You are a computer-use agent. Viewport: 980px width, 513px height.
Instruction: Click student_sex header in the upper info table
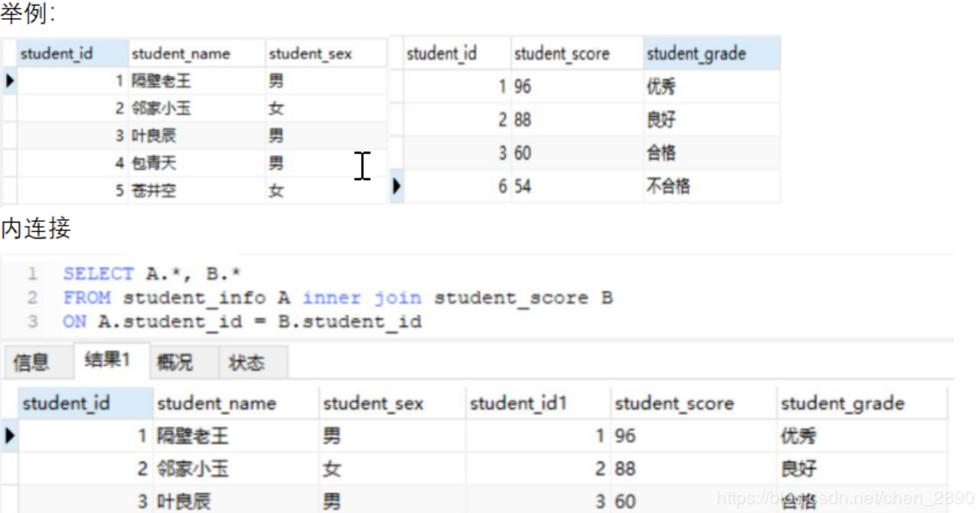pos(326,54)
